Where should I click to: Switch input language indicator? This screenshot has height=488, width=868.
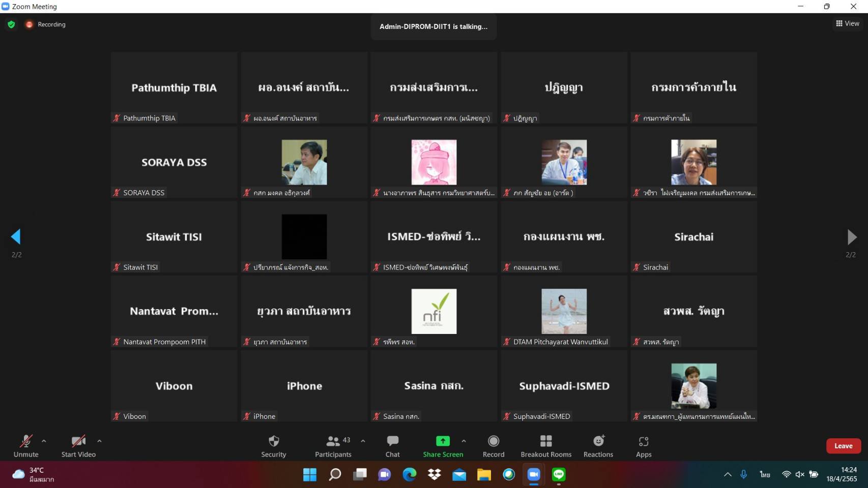coord(765,474)
